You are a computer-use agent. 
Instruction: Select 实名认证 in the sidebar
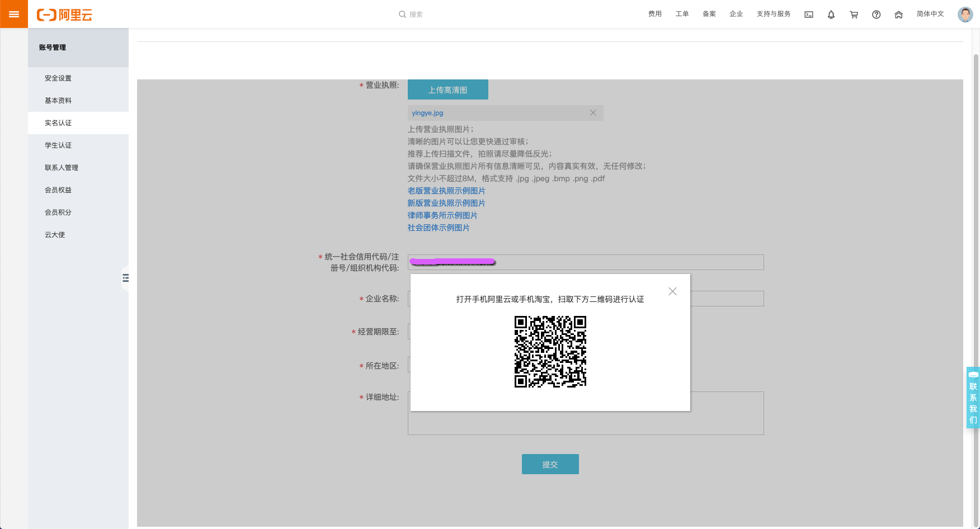(58, 123)
